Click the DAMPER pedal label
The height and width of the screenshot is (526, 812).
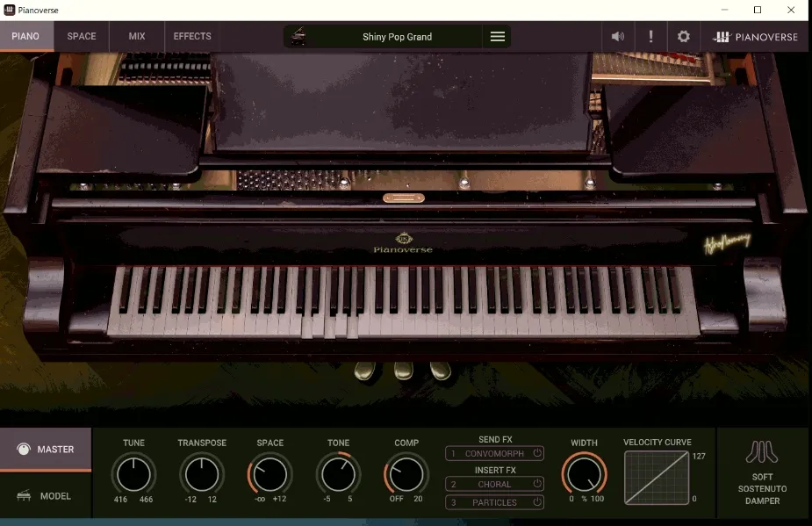click(762, 501)
